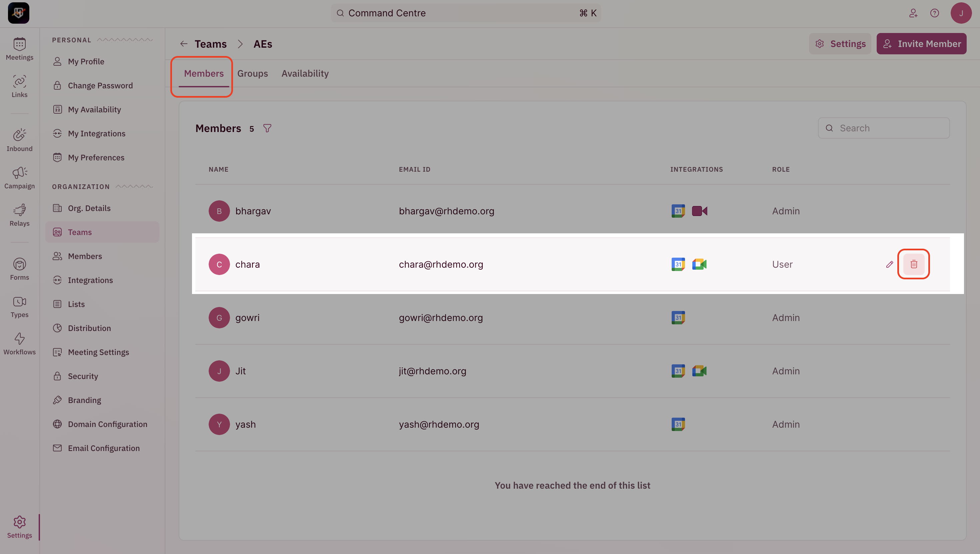Open Change Password in the sidebar
980x554 pixels.
tap(102, 85)
